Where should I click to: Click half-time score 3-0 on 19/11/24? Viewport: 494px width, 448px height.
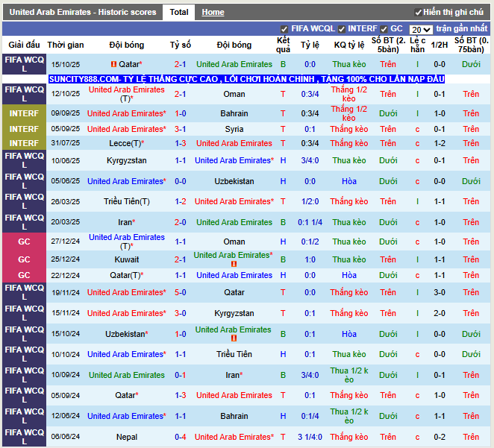pos(440,293)
